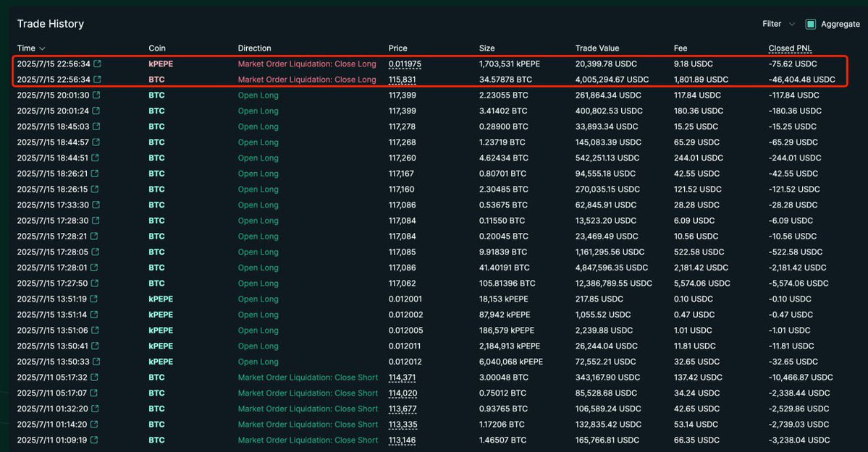
Task: Select price 0.012012 in kPEPE row
Action: 405,362
